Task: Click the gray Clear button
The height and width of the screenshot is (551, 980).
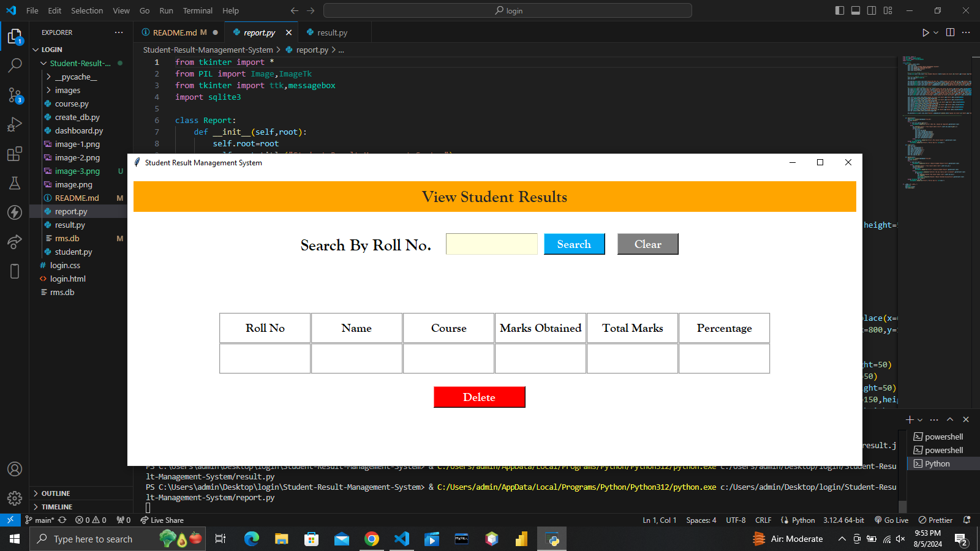Action: coord(648,244)
